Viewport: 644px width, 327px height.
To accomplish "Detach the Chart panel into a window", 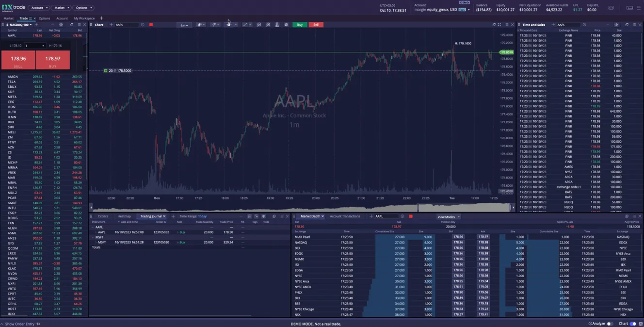I will 494,25.
